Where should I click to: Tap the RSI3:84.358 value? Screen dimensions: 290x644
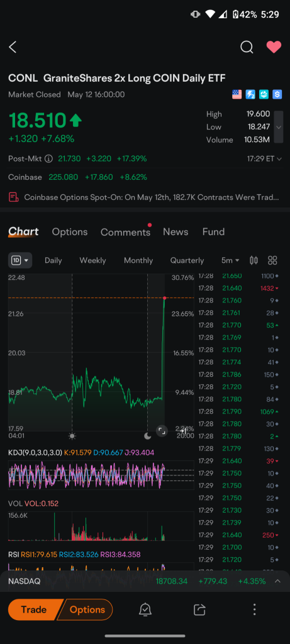click(x=120, y=555)
